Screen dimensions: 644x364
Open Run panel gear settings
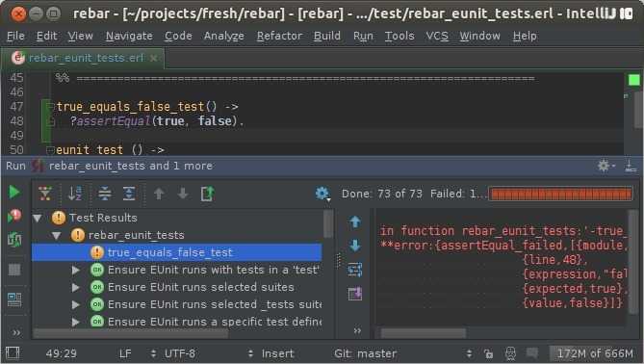click(x=605, y=166)
